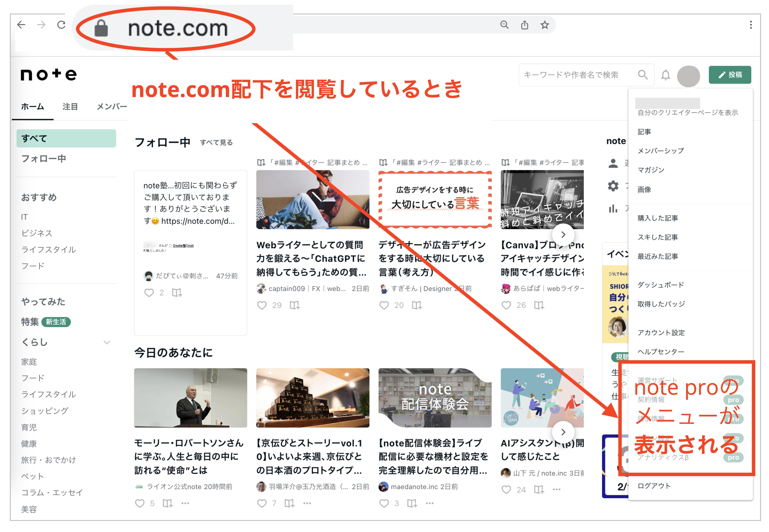Click the browser reload icon
This screenshot has height=532, width=769.
[x=61, y=25]
